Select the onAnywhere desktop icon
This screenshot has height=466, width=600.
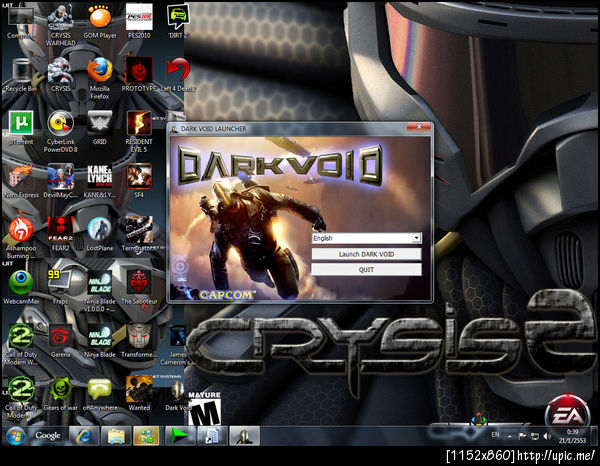click(100, 394)
